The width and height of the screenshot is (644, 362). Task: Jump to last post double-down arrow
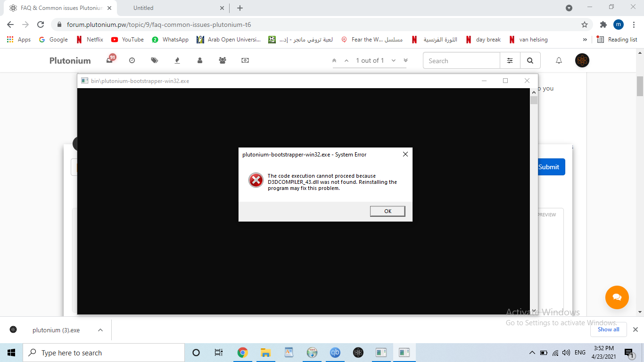(405, 60)
